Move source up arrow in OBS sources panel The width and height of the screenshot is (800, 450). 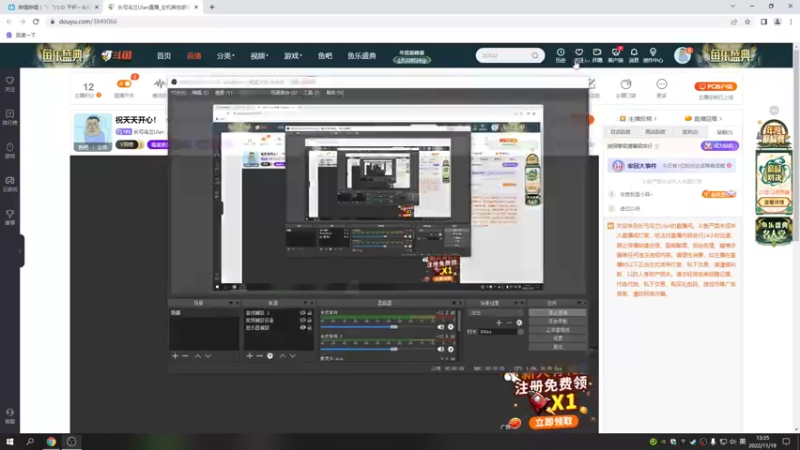tap(282, 356)
